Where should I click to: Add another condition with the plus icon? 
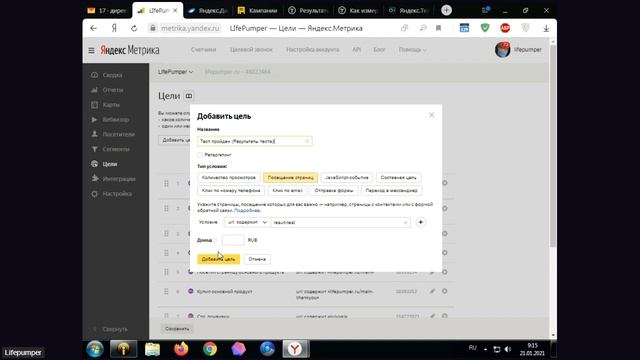tap(420, 222)
